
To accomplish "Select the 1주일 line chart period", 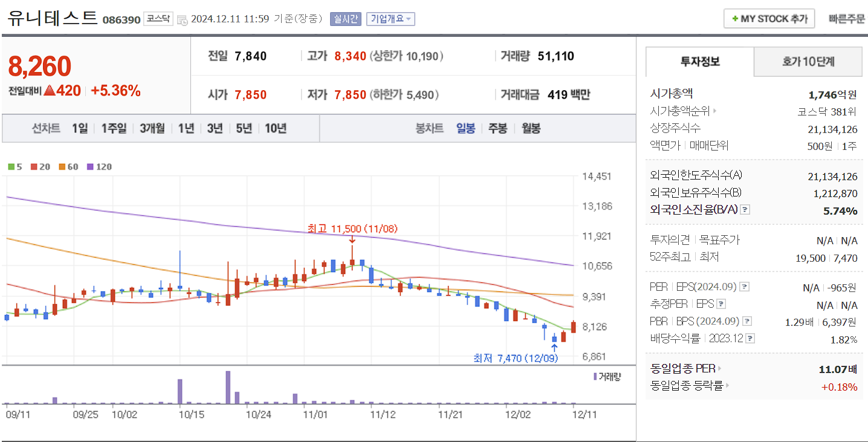I will (114, 128).
